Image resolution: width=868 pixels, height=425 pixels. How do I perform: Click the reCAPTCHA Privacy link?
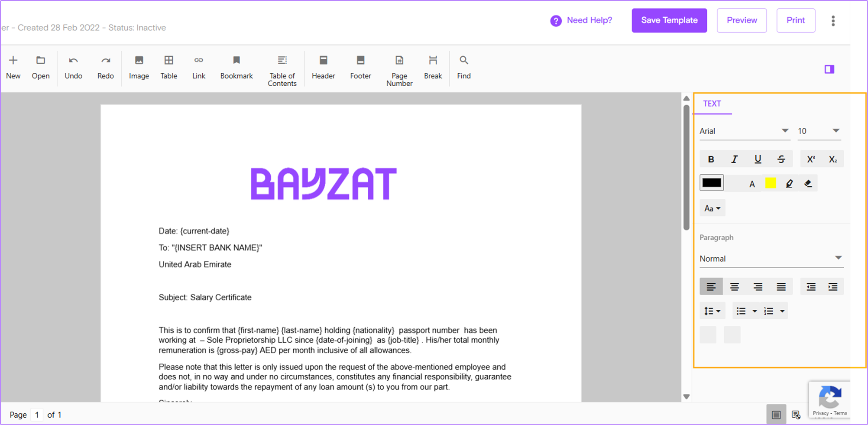click(820, 413)
